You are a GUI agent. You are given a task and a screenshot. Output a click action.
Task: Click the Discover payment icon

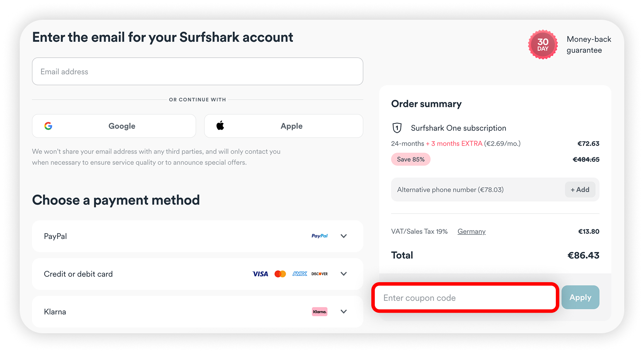coord(319,274)
